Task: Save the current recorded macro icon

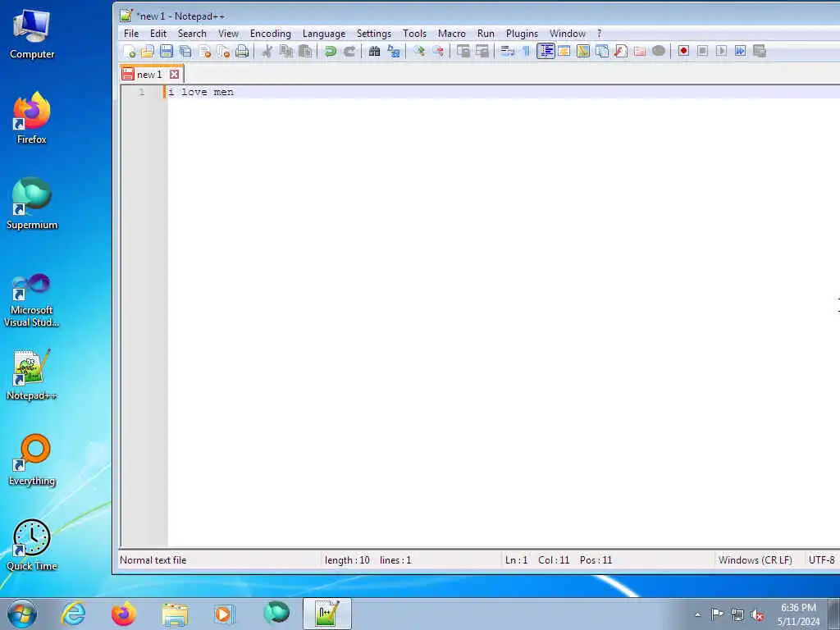Action: coord(760,52)
